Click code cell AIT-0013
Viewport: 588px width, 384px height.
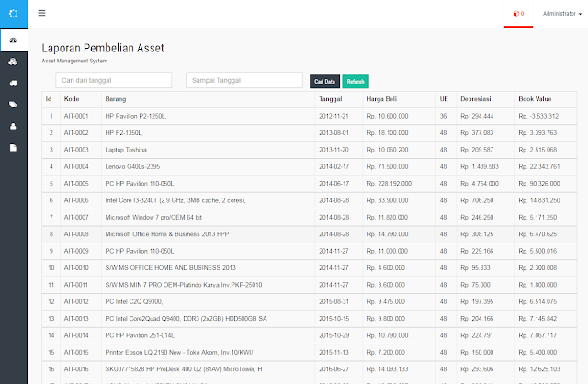(81, 319)
